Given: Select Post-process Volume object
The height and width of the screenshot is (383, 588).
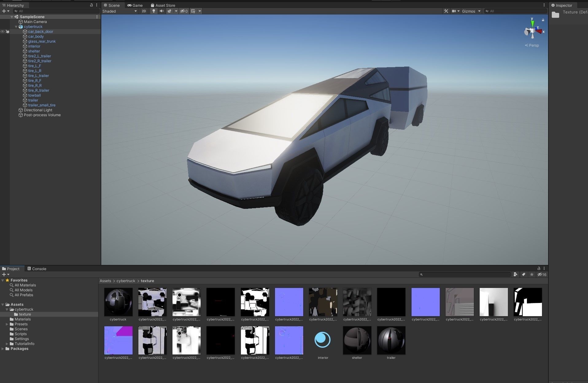Looking at the screenshot, I should click(x=42, y=115).
